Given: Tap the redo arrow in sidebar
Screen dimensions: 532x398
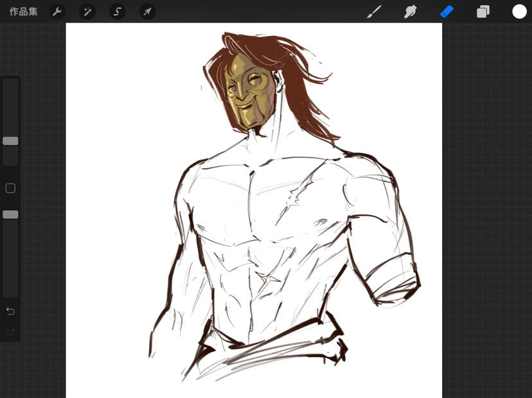Looking at the screenshot, I should pos(10,332).
